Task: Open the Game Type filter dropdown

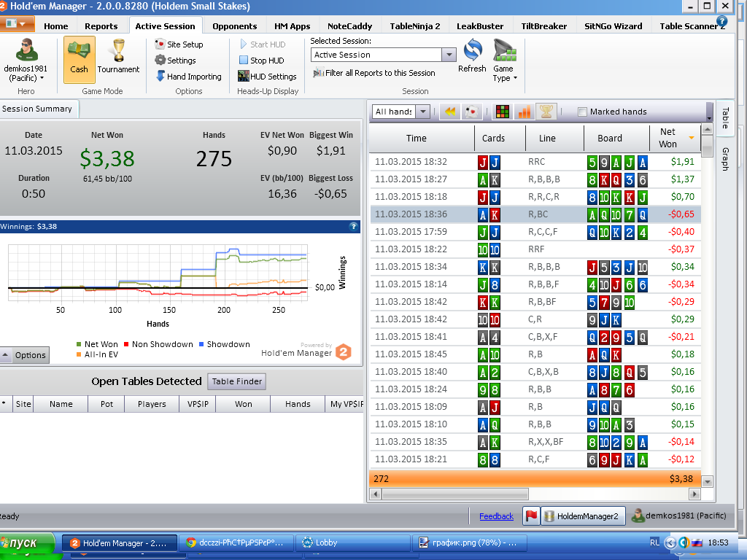Action: tap(505, 61)
